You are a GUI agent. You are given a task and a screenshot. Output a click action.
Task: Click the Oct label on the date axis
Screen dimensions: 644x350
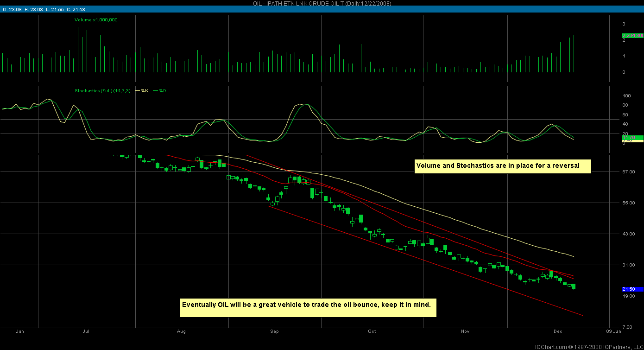point(372,331)
